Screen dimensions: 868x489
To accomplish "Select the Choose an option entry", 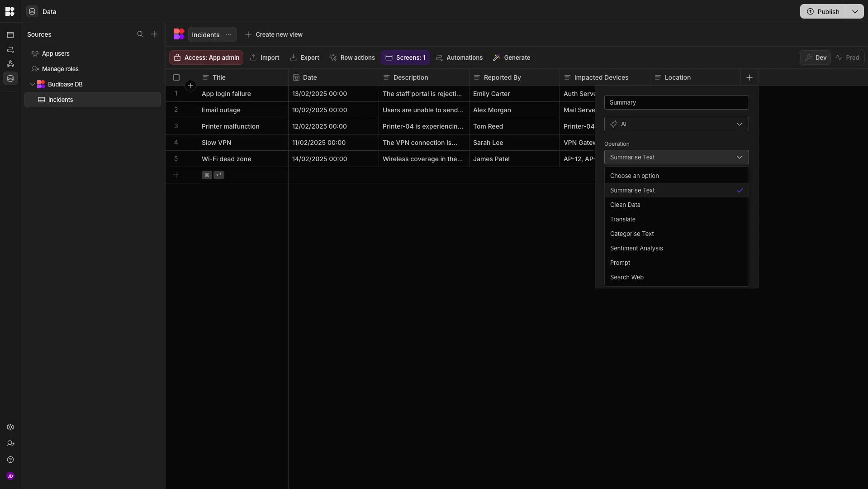I will (x=676, y=176).
